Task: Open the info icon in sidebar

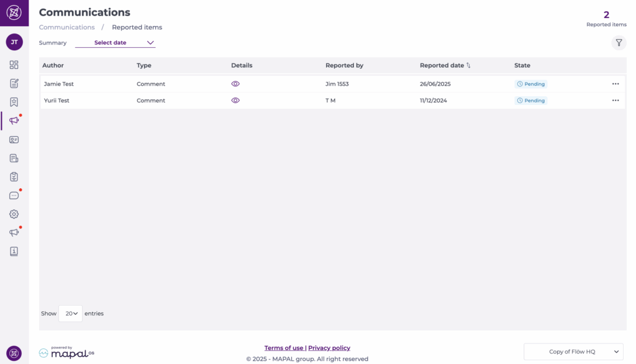Action: (x=14, y=252)
